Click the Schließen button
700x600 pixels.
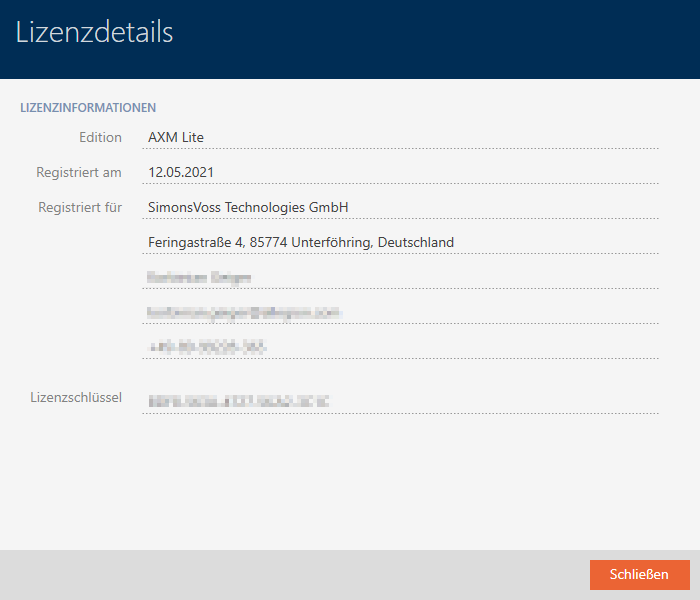(x=639, y=574)
